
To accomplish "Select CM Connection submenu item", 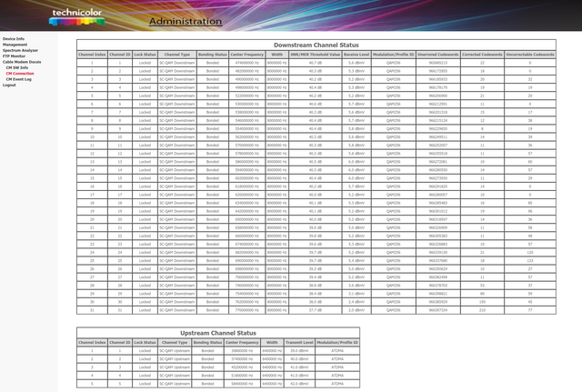I will (x=20, y=73).
